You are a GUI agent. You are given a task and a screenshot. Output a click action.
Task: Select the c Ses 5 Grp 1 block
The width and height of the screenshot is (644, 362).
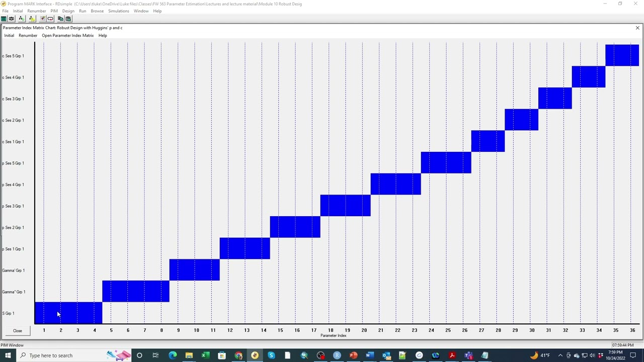coord(622,55)
